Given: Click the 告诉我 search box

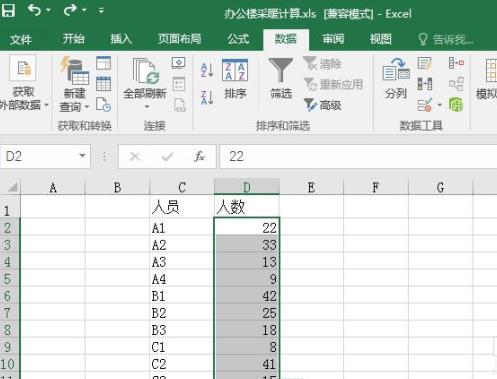Looking at the screenshot, I should point(446,39).
